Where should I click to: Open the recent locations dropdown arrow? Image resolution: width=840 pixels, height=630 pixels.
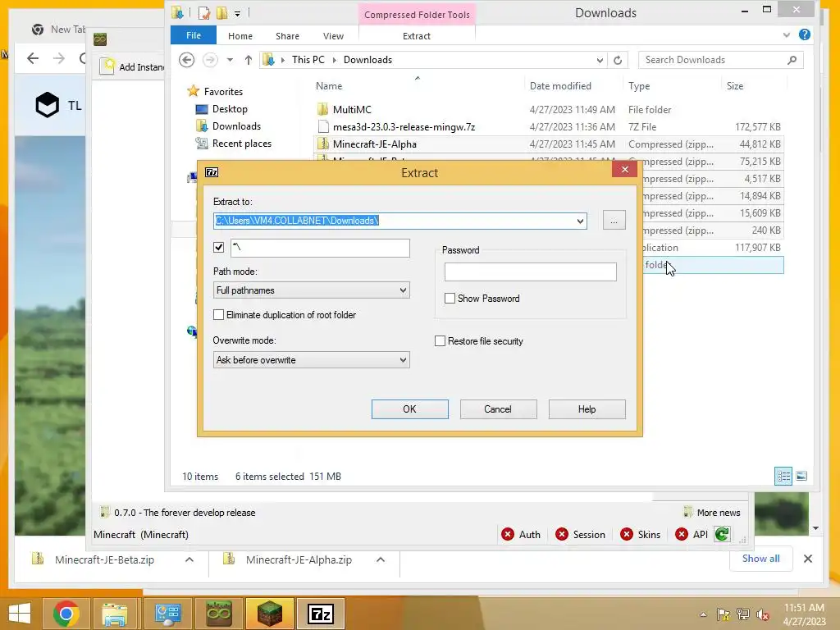230,60
